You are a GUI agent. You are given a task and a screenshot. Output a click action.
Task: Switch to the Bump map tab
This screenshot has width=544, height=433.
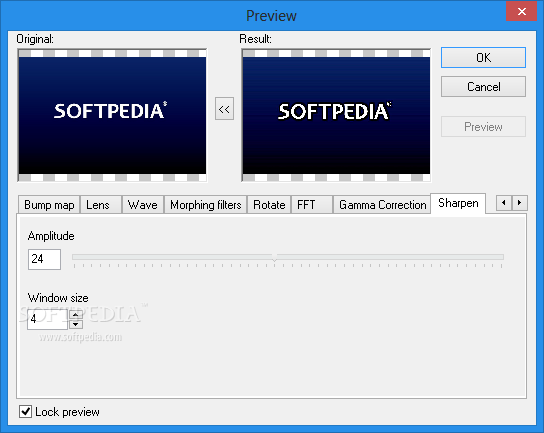coord(49,205)
